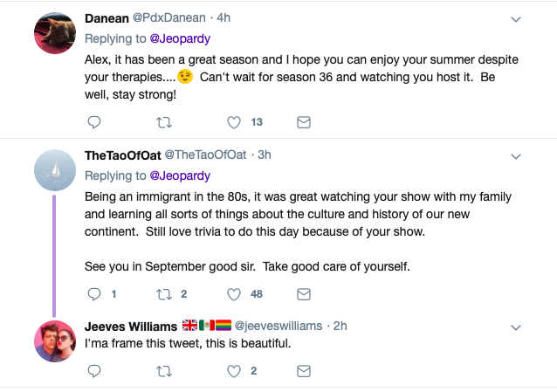Like Danean's tweet with 13 likes
The image size is (557, 392).
pos(234,122)
